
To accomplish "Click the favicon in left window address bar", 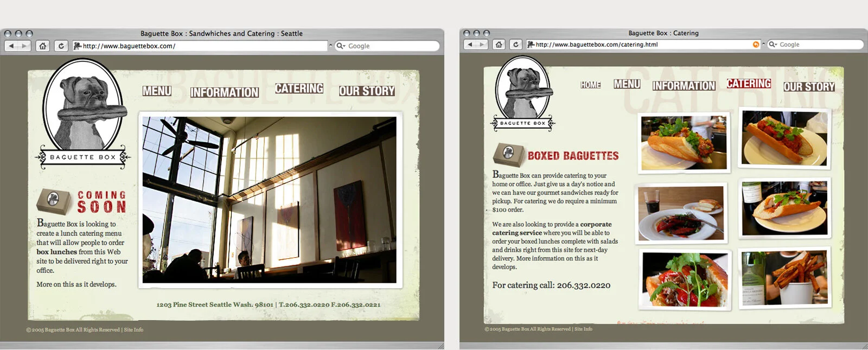I will tap(78, 46).
